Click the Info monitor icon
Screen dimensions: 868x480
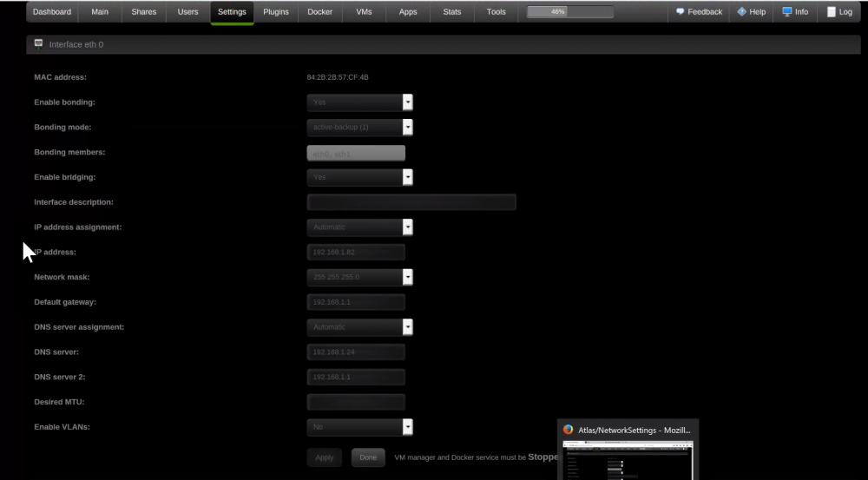[x=787, y=11]
